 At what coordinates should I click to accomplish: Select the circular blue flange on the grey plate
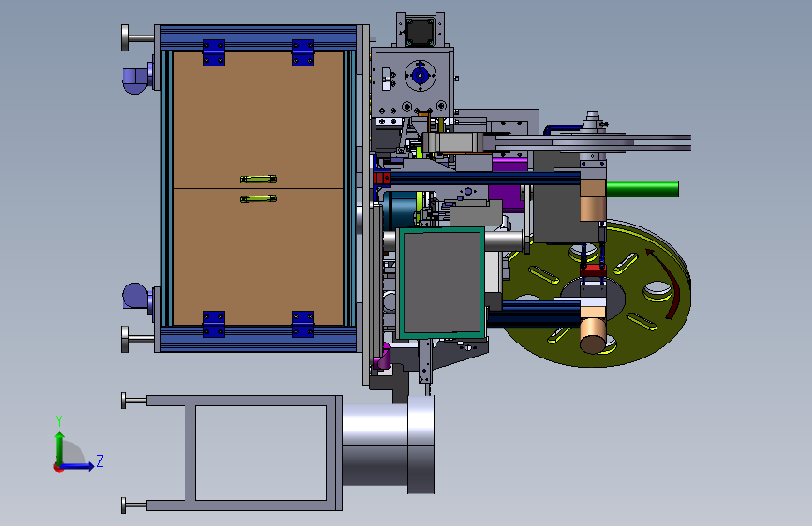click(420, 76)
